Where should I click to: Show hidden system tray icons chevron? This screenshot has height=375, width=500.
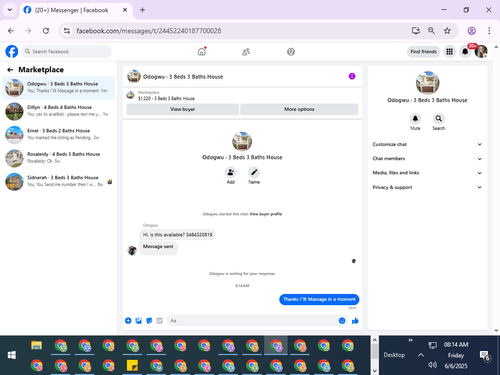[x=421, y=355]
